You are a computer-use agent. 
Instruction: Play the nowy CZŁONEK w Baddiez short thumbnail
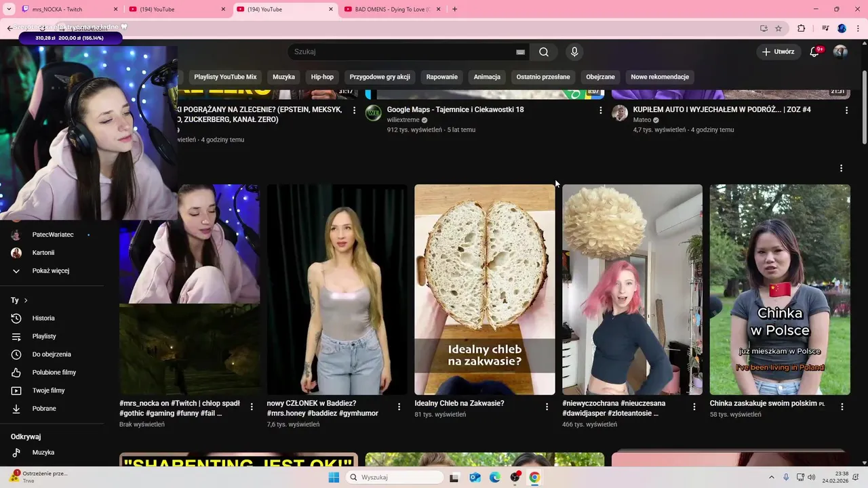pyautogui.click(x=337, y=289)
